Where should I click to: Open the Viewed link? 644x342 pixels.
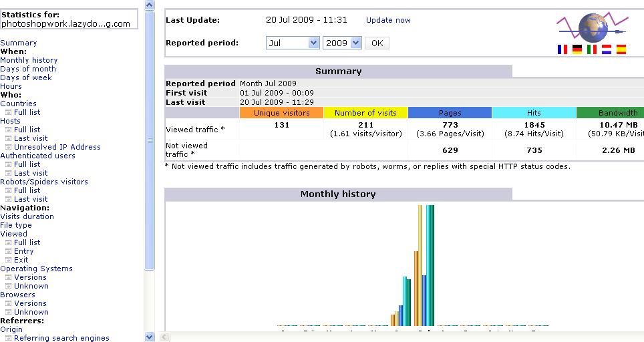[x=13, y=234]
